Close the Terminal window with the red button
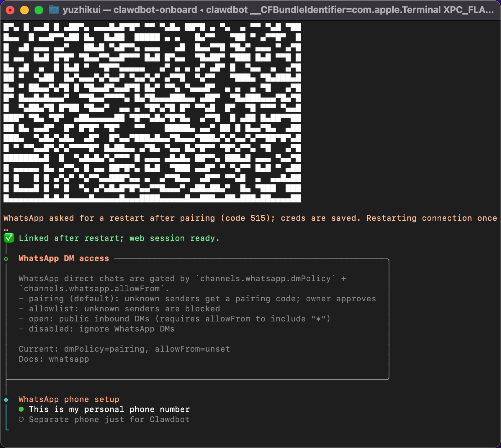501x448 pixels. click(x=10, y=10)
